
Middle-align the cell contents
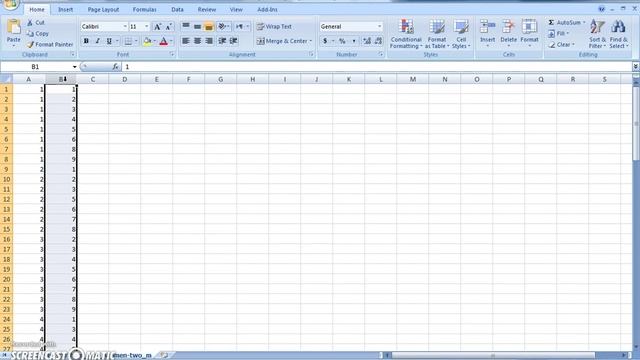pos(197,27)
